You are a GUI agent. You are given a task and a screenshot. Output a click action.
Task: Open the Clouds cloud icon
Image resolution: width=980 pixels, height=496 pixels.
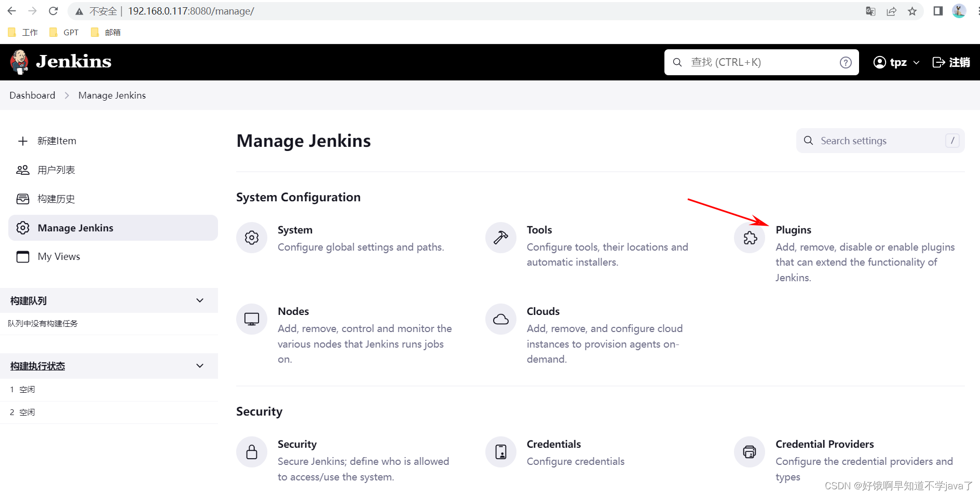click(x=501, y=319)
